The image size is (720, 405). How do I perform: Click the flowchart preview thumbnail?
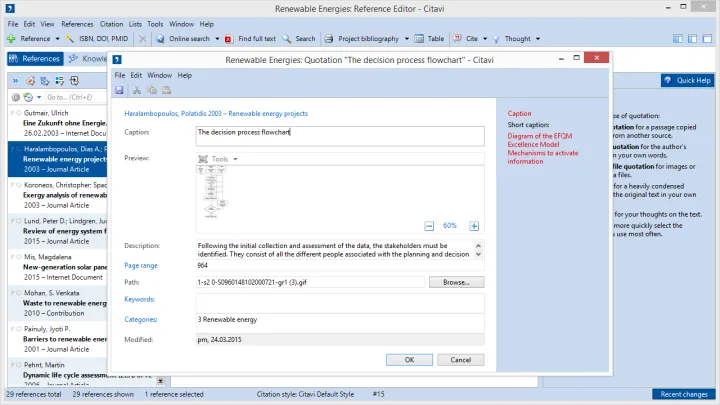coord(213,191)
